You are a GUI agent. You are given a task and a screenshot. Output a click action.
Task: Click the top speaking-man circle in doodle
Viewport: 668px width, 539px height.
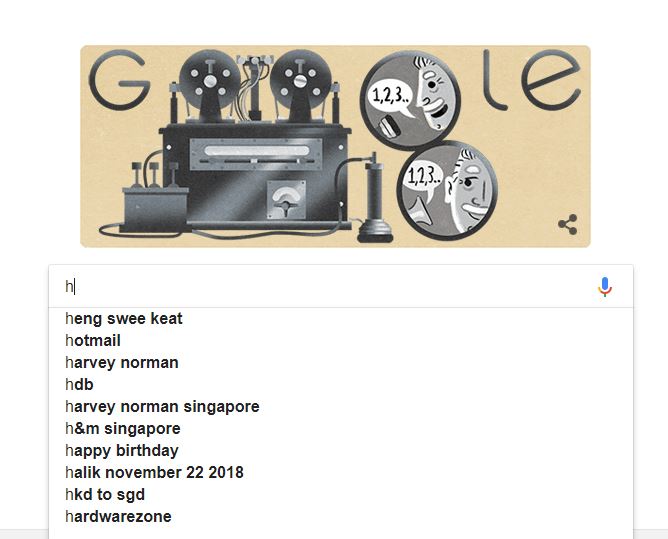410,100
